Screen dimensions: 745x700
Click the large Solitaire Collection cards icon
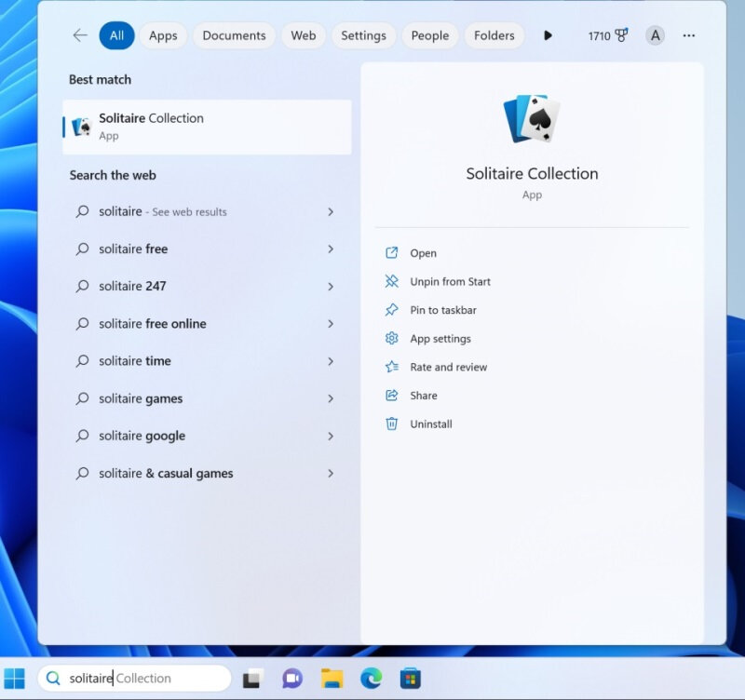point(532,119)
